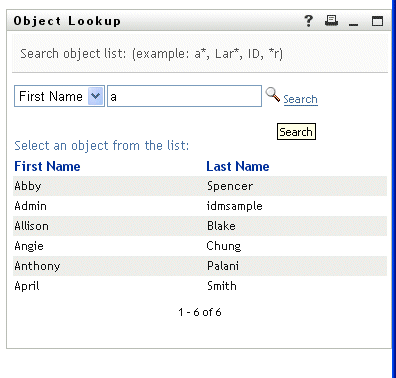Click the dropdown arrow beside First Name

(x=96, y=96)
